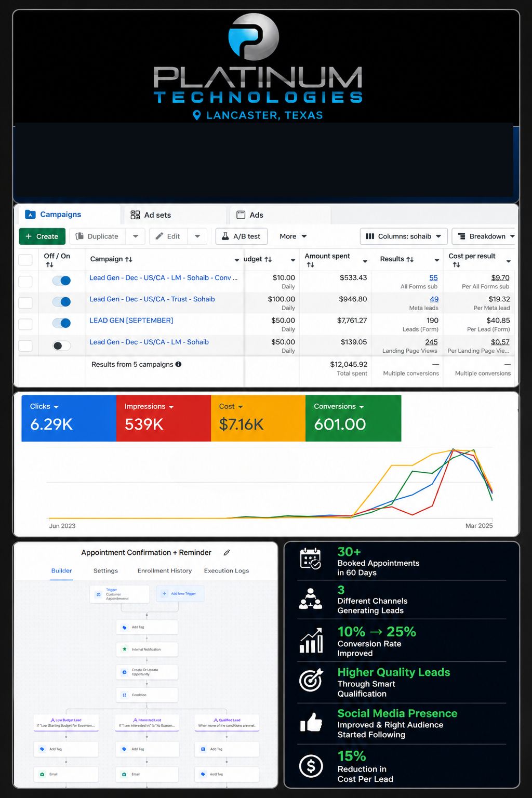Image resolution: width=532 pixels, height=798 pixels.
Task: Select the orange Cost metric tile
Action: click(258, 418)
